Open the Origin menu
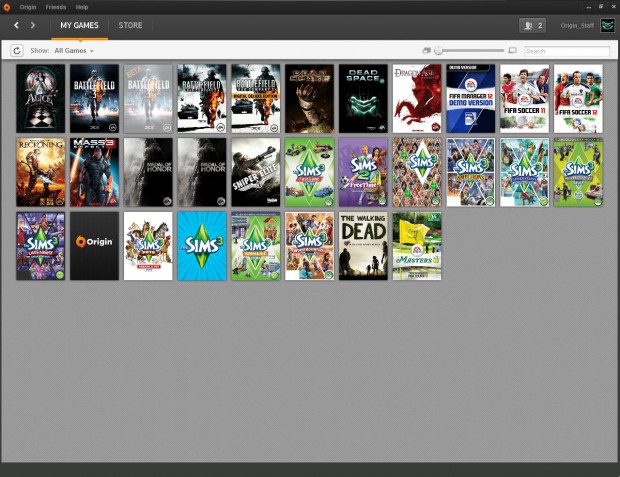Screen dimensions: 620x477 28,7
